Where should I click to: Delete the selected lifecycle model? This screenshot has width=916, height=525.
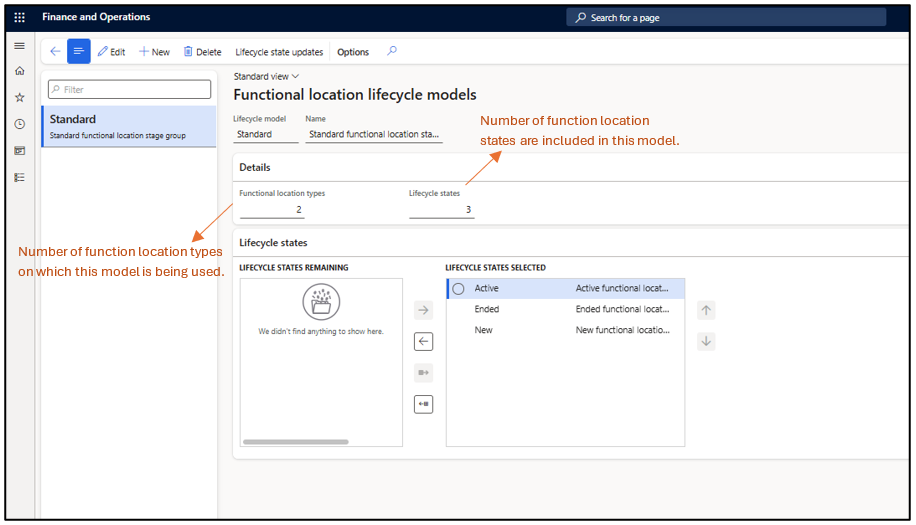pos(202,52)
